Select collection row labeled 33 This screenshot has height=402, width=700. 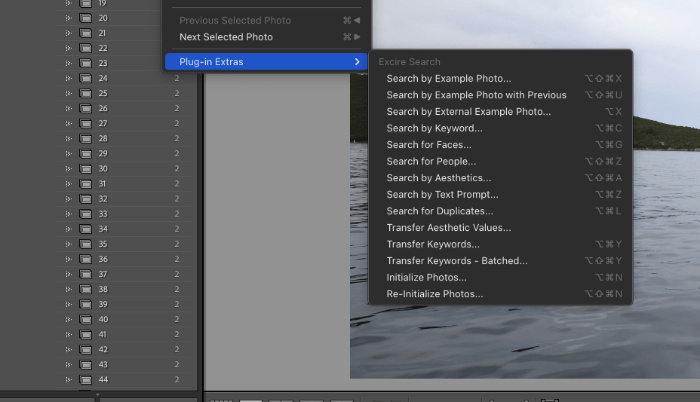[124, 214]
